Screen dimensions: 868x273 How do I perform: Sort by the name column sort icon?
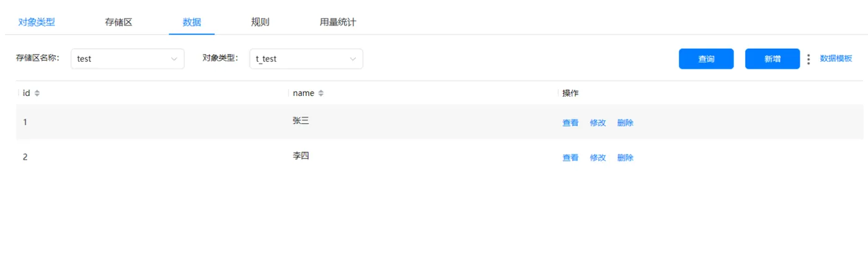pos(321,93)
